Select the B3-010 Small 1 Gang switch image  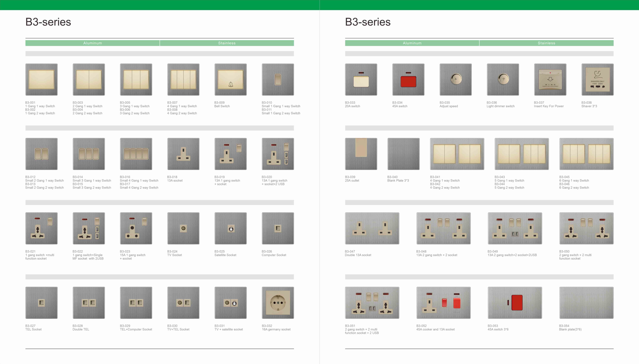278,79
